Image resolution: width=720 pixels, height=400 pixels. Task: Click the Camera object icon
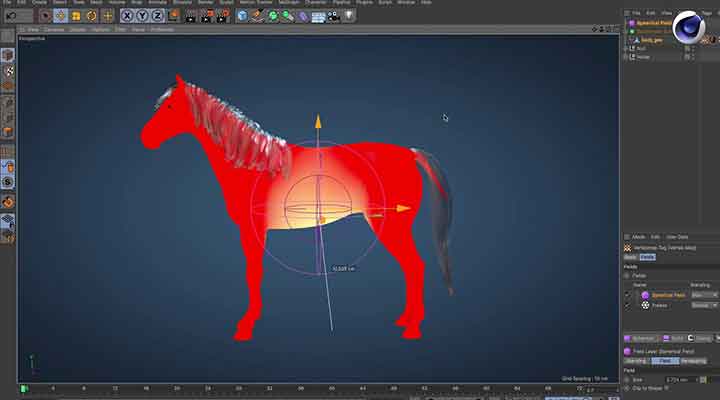[333, 16]
